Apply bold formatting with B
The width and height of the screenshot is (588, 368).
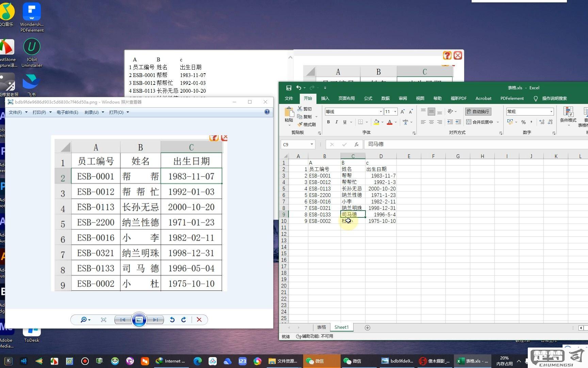click(328, 122)
